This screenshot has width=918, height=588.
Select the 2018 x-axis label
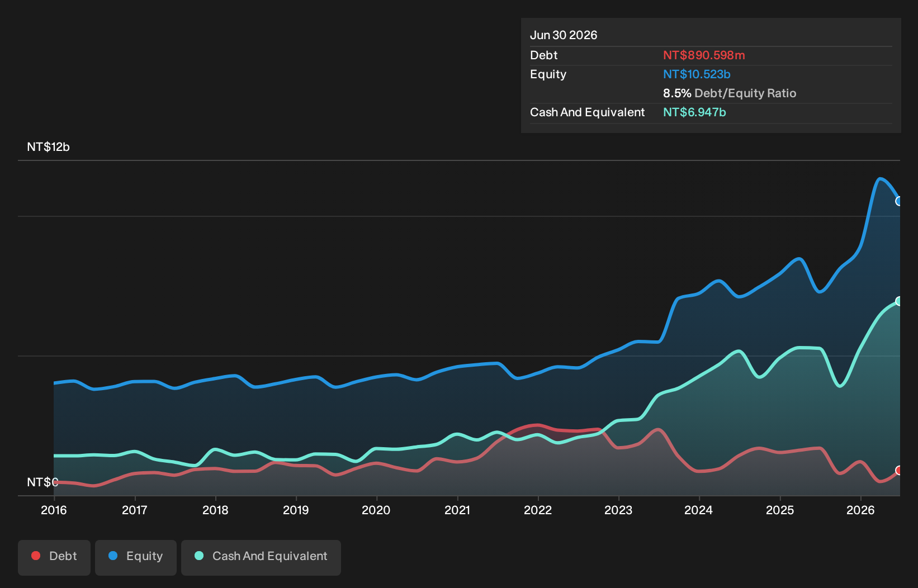click(x=215, y=510)
